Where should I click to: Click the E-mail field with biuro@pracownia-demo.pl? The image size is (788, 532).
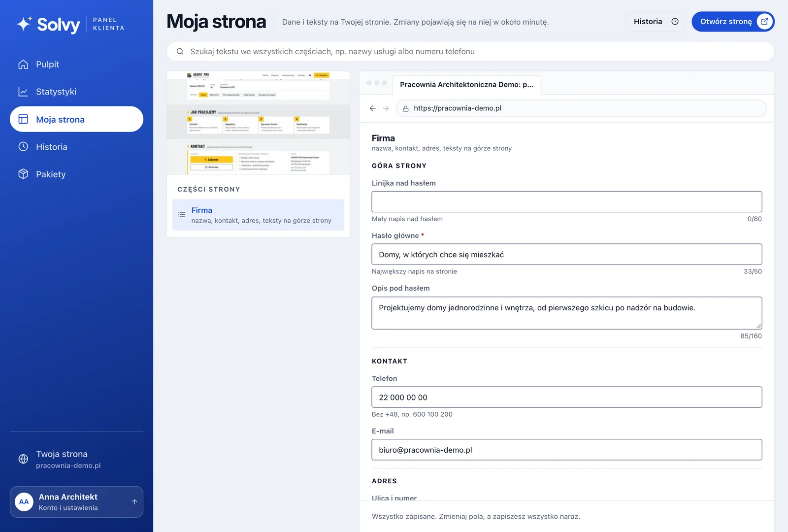coord(567,450)
